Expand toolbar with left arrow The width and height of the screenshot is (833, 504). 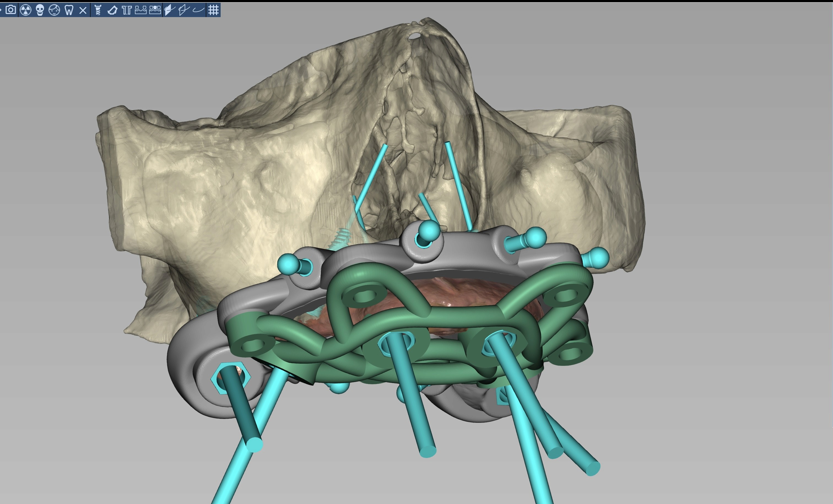coord(1,10)
